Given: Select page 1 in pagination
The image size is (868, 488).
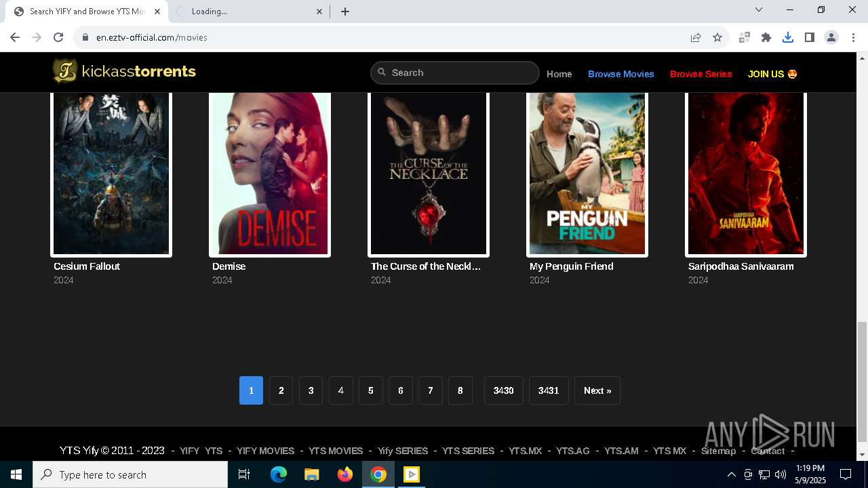Looking at the screenshot, I should (251, 390).
